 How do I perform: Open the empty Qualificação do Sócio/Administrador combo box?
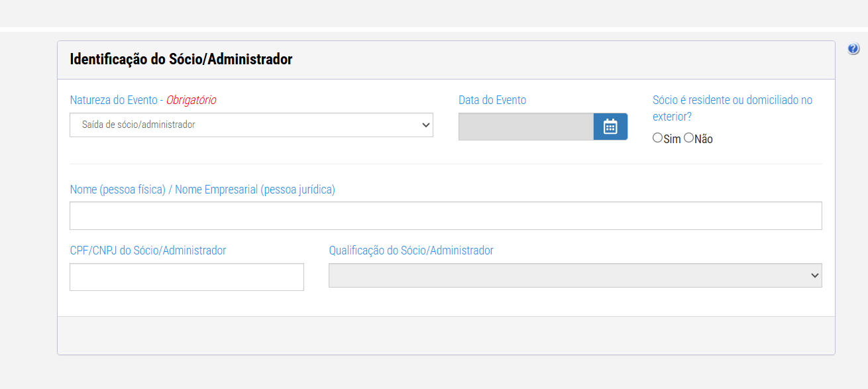tap(575, 276)
